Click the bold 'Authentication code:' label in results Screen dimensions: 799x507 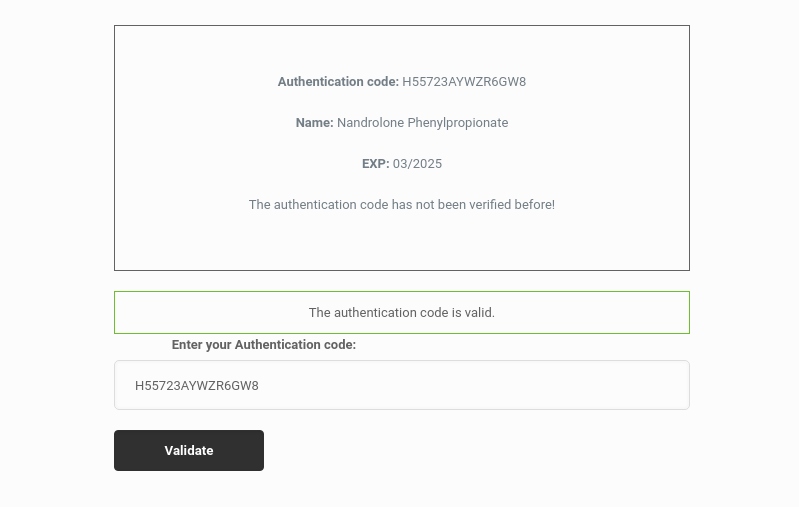(338, 82)
